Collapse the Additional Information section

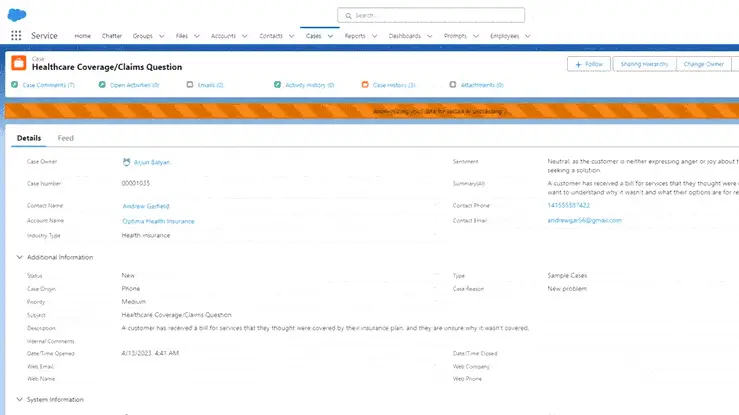click(x=19, y=257)
